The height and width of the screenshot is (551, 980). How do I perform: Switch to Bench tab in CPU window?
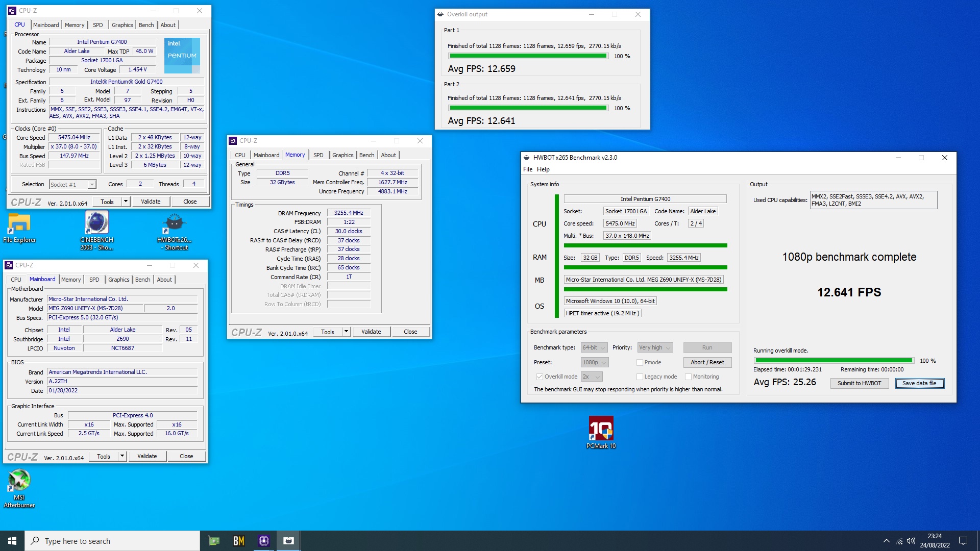(146, 25)
